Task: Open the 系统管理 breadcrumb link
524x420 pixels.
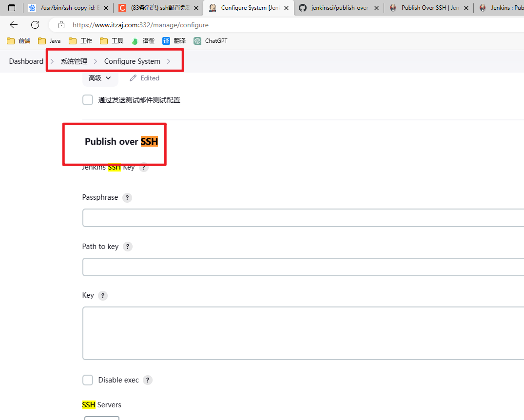Action: (x=74, y=61)
